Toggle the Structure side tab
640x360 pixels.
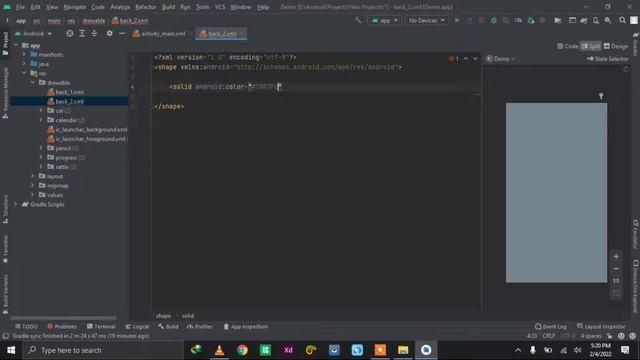tap(5, 209)
